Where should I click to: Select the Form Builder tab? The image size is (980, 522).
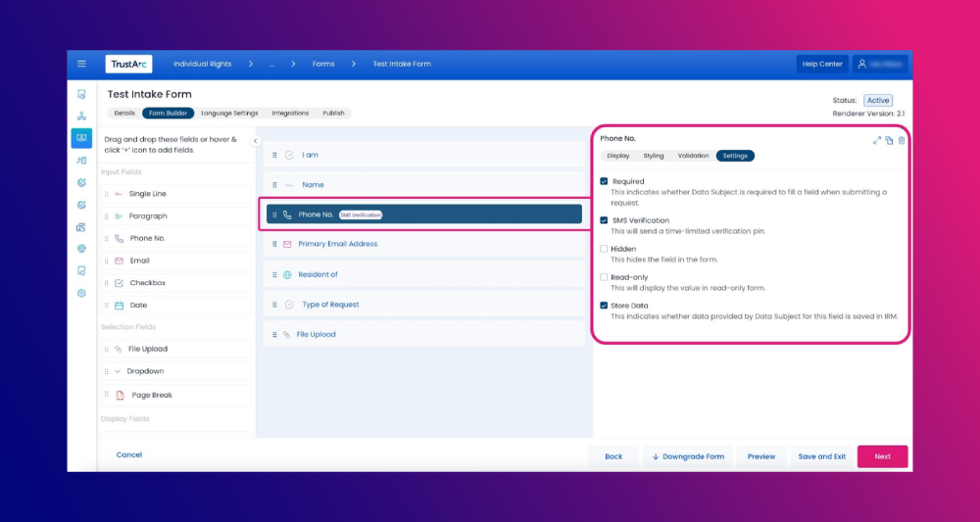[x=169, y=113]
